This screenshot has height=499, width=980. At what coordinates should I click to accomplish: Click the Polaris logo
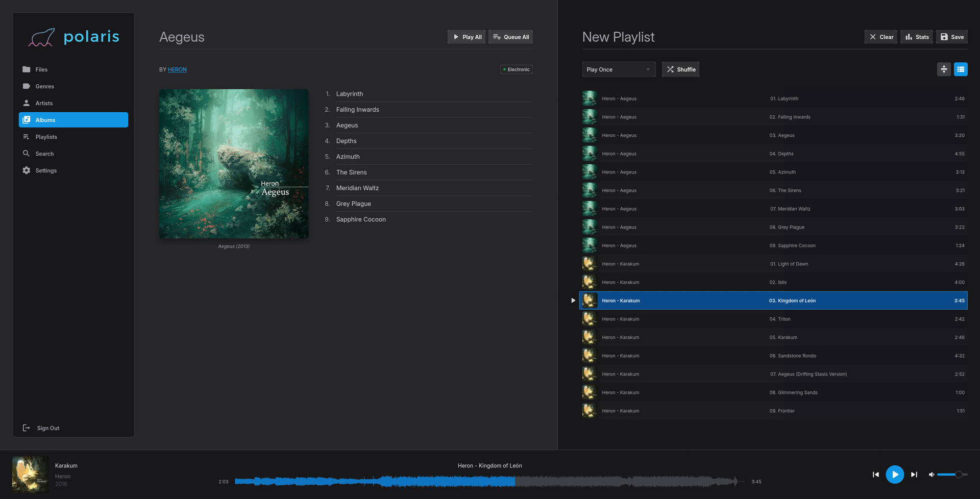[73, 37]
